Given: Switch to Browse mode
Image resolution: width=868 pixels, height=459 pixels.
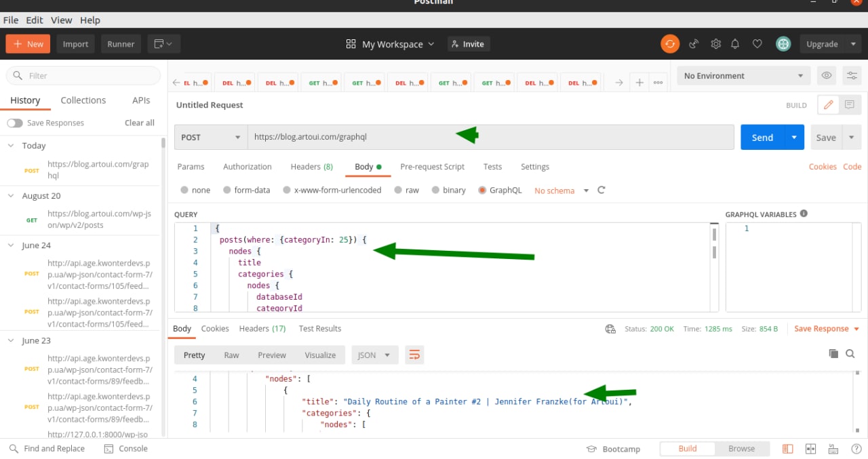Looking at the screenshot, I should (x=741, y=449).
